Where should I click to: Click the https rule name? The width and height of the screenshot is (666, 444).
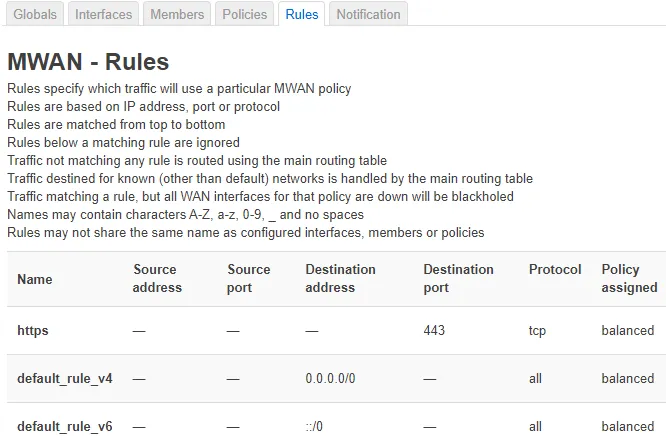click(x=33, y=330)
